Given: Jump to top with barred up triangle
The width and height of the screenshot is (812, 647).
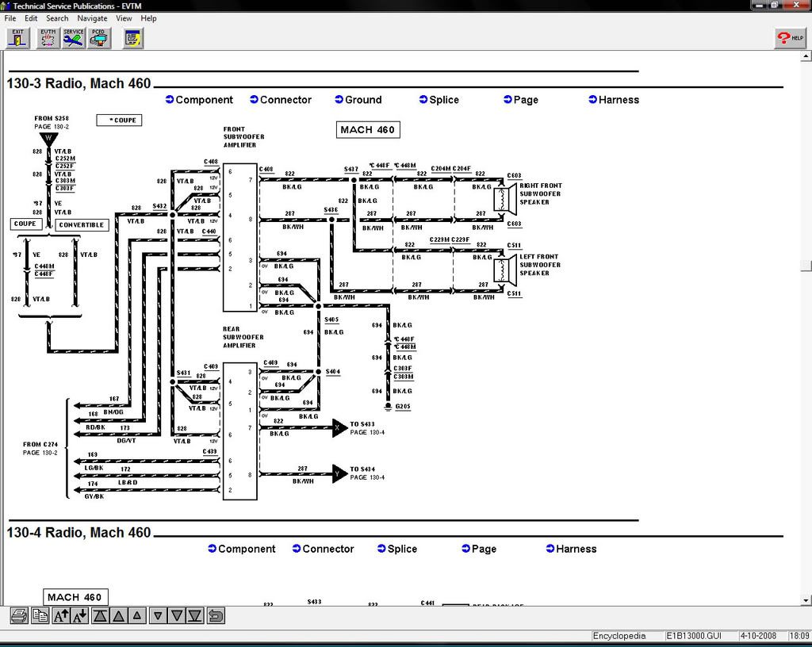Looking at the screenshot, I should click(101, 616).
